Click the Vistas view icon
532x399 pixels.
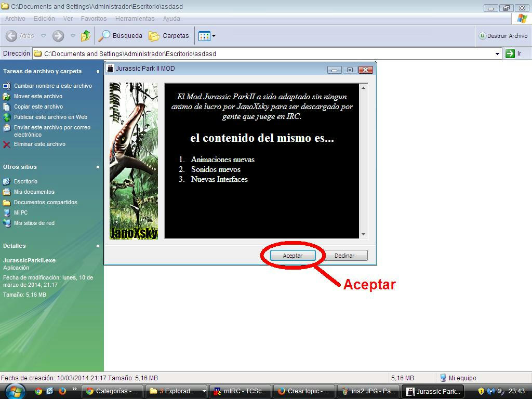[x=204, y=36]
